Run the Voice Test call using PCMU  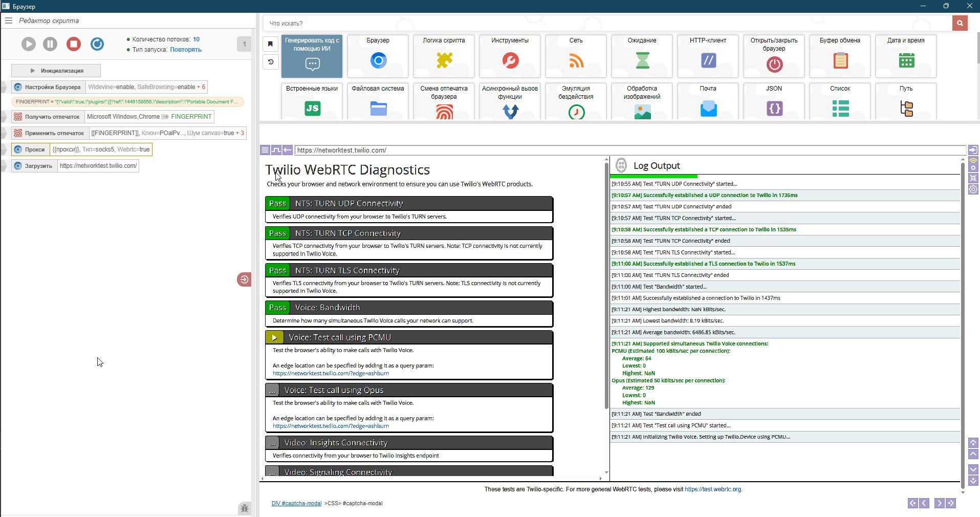coord(274,337)
